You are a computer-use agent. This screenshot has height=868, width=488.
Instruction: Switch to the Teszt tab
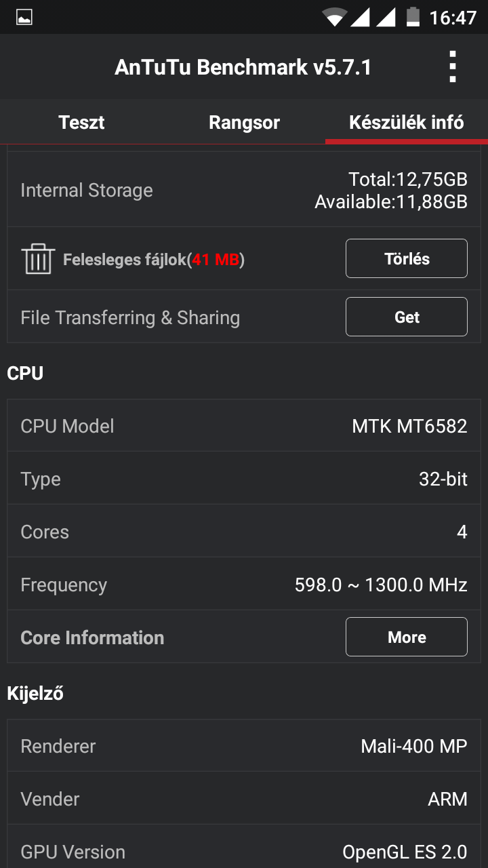[81, 123]
